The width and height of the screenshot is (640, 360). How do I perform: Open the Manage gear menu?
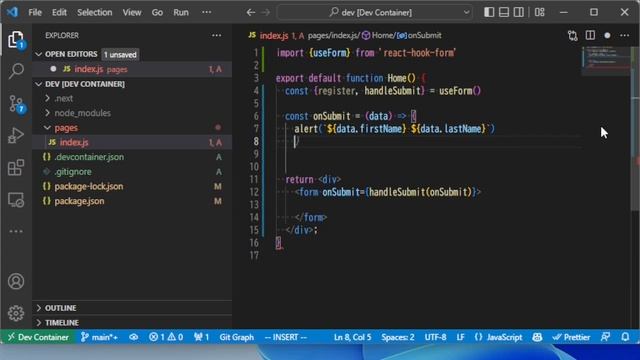tap(16, 313)
